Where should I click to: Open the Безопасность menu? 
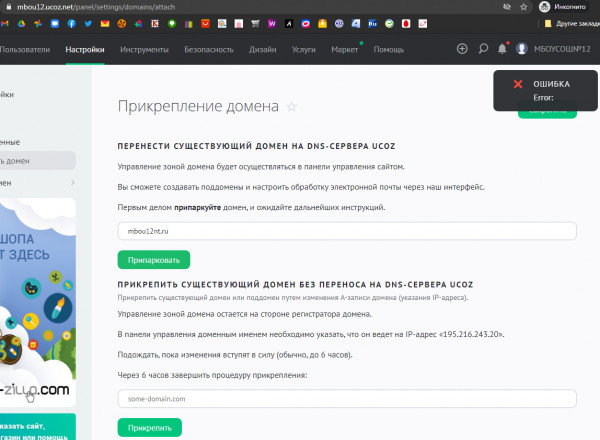[x=209, y=49]
